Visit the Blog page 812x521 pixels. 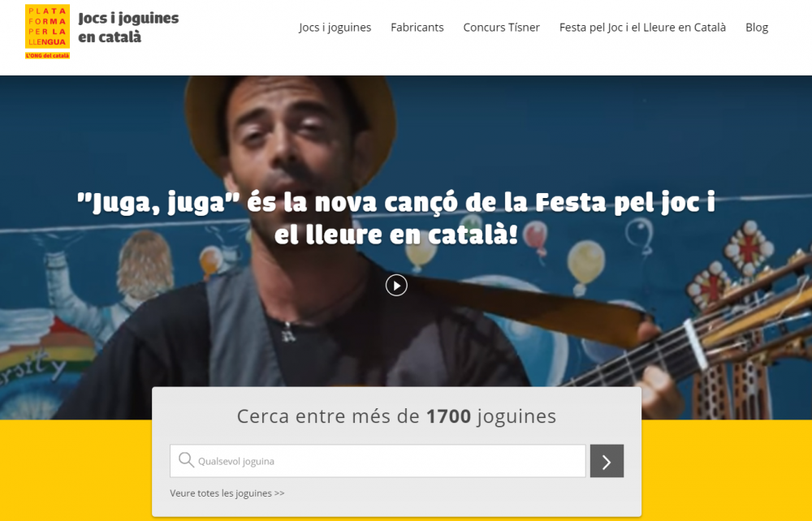(x=757, y=28)
